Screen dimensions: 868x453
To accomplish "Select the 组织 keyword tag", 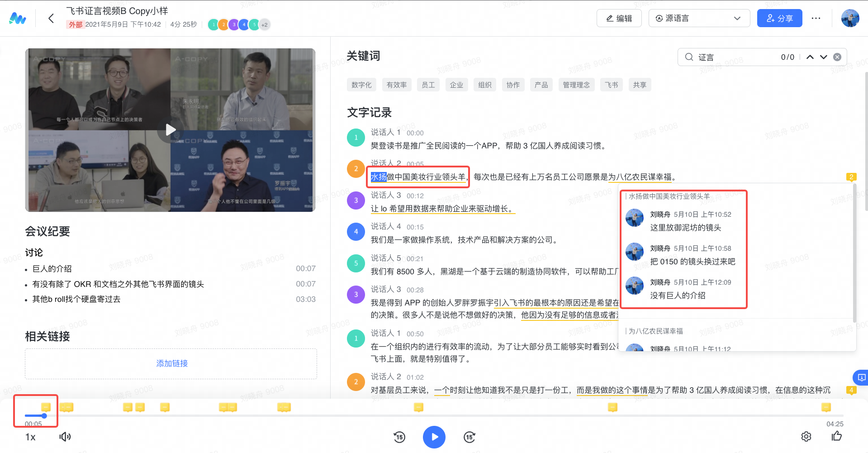I will (x=485, y=85).
